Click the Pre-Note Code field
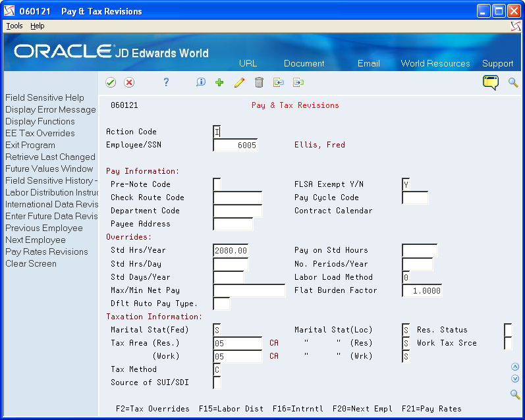525x420 pixels. (x=217, y=184)
